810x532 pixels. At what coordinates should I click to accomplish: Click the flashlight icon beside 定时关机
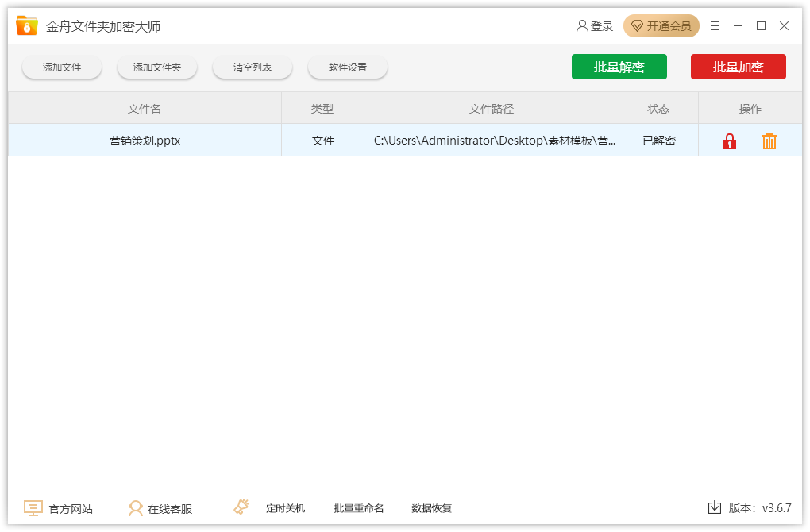click(x=242, y=507)
